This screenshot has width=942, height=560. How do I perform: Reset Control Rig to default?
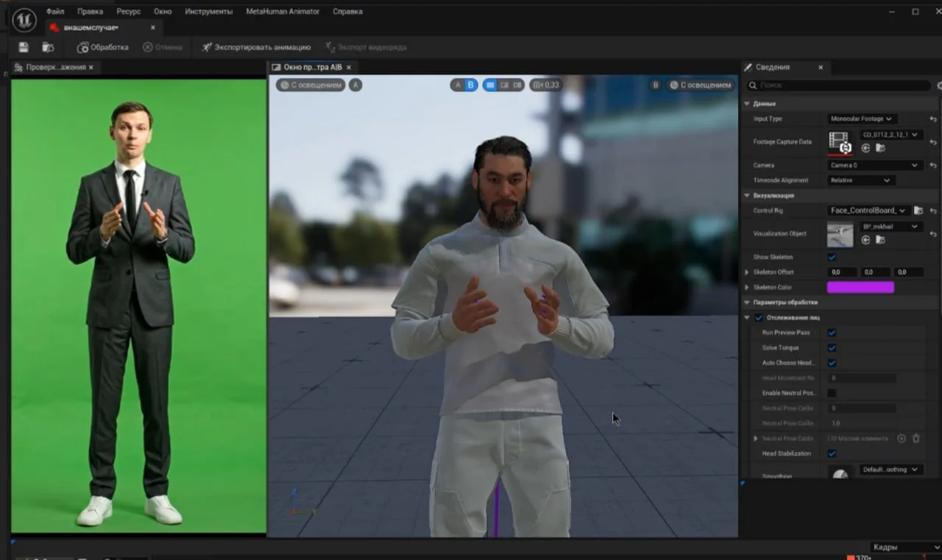[x=933, y=210]
